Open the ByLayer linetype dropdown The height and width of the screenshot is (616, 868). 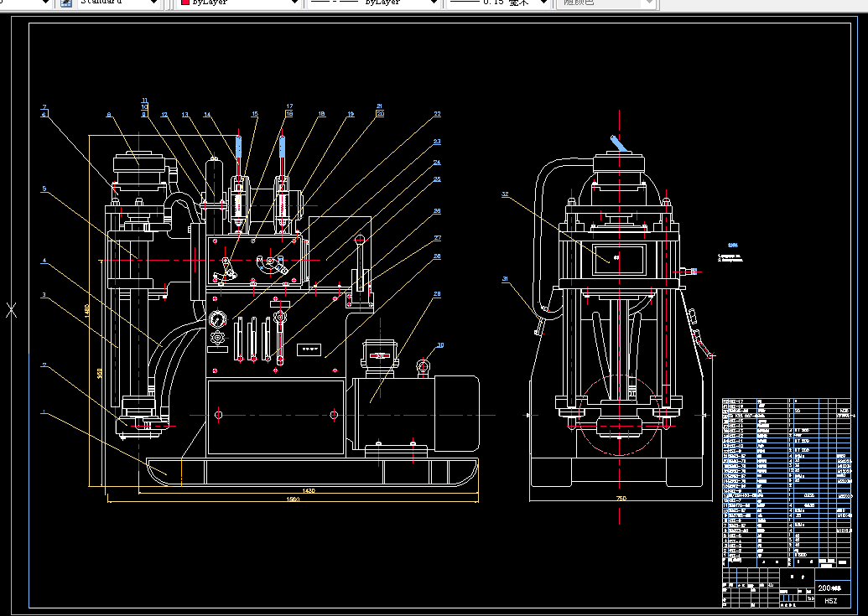tap(434, 3)
